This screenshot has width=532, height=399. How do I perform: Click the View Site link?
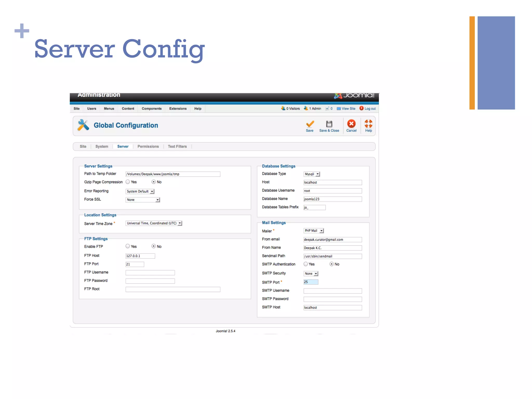pos(348,109)
